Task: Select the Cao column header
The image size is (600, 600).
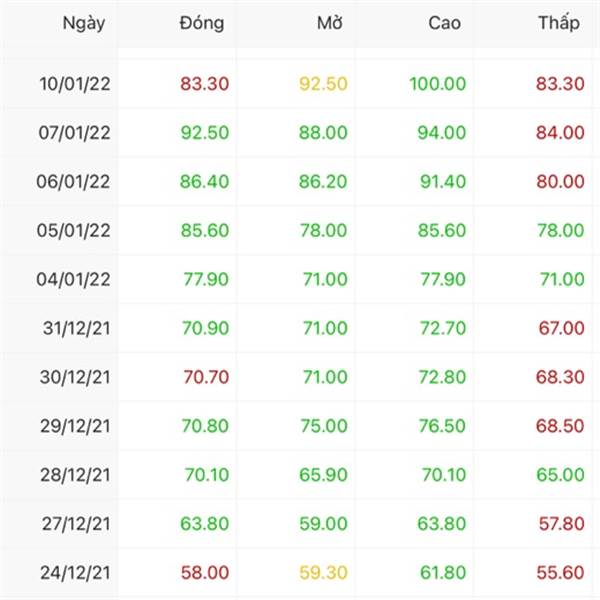Action: pyautogui.click(x=444, y=23)
